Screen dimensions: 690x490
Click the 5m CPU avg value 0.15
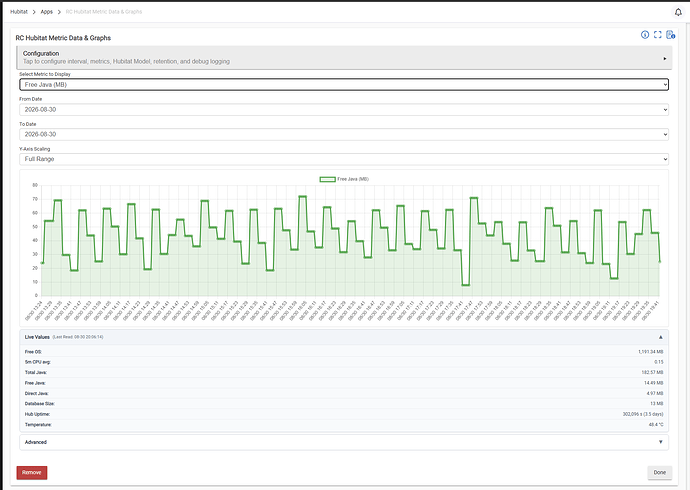(658, 362)
